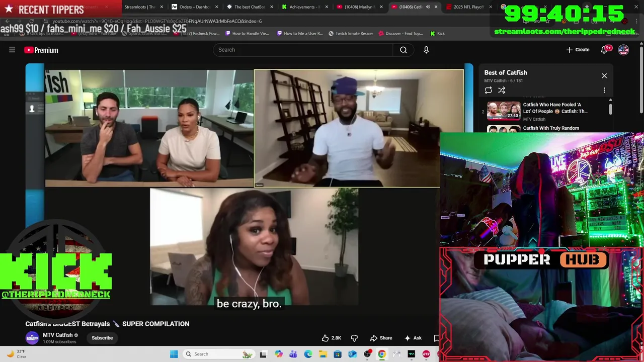Dislike the video with thumbs down
This screenshot has height=362, width=644.
click(354, 338)
